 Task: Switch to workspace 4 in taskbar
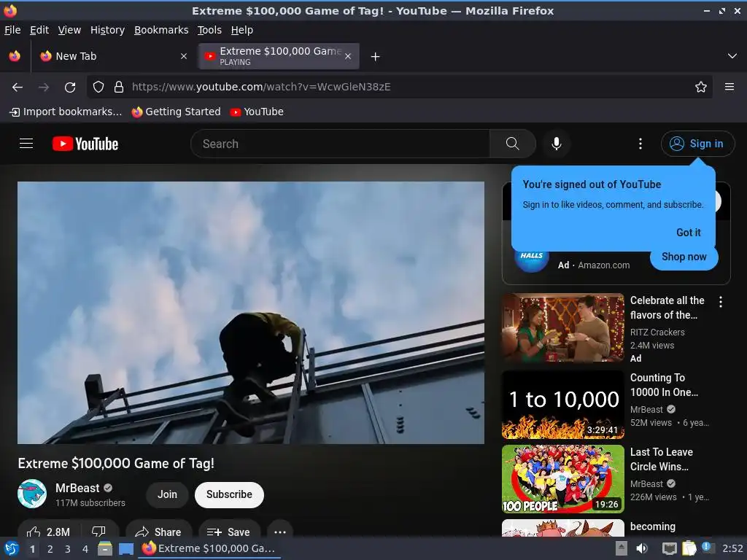(85, 549)
